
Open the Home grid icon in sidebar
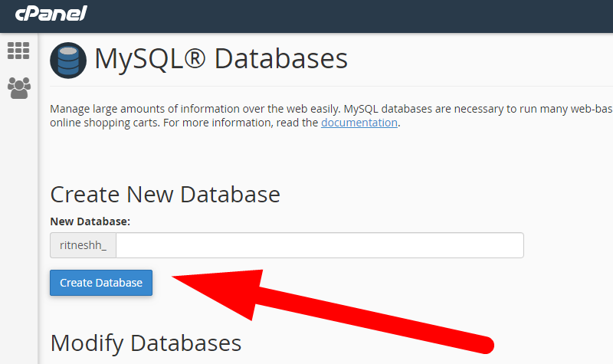pos(18,51)
